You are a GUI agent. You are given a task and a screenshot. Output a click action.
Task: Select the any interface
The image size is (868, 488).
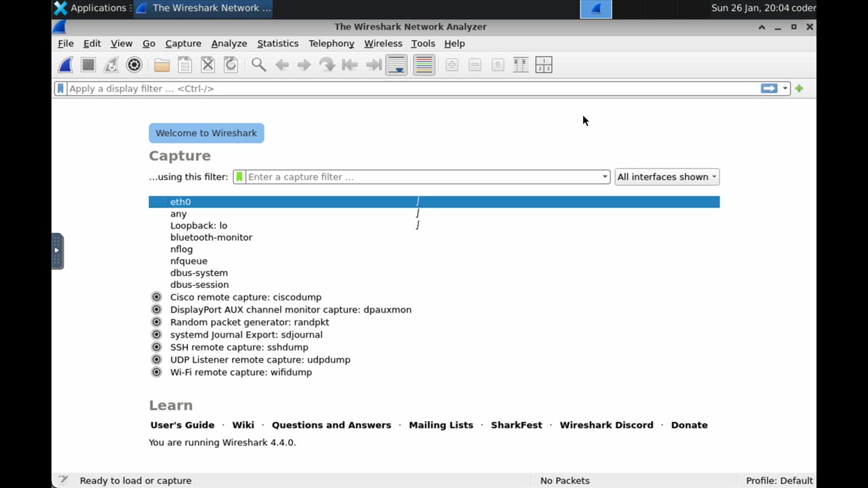(x=434, y=213)
